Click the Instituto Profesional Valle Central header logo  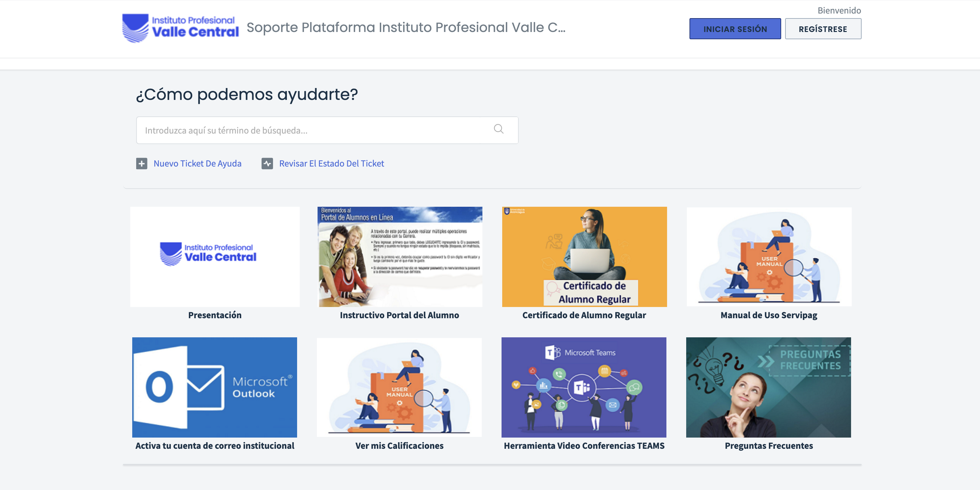[180, 28]
